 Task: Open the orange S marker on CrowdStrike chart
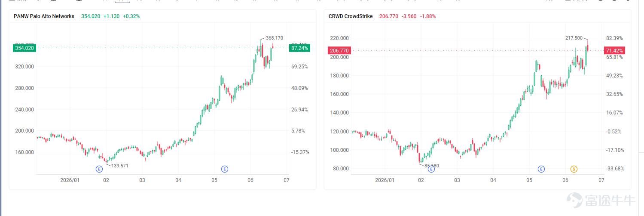tap(574, 169)
